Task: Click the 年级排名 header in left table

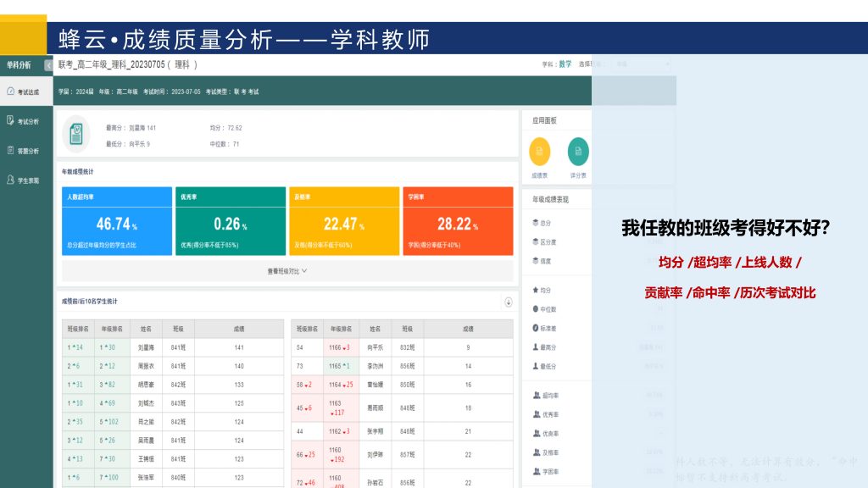Action: 112,328
